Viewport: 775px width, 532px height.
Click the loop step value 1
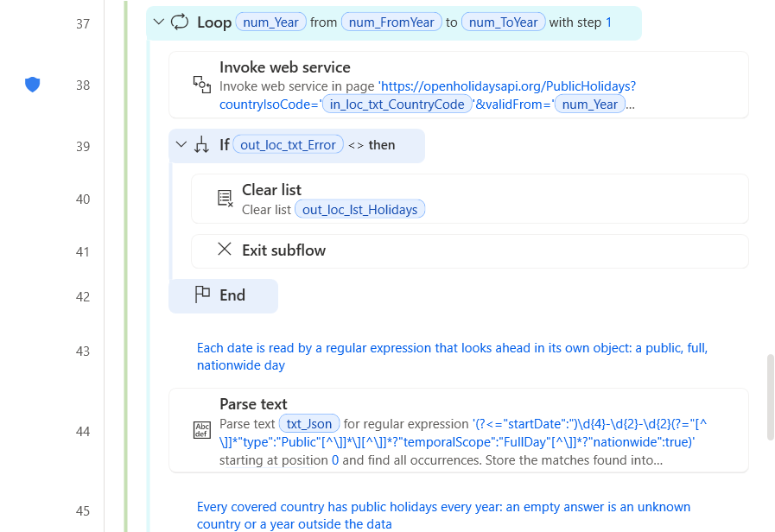point(608,22)
